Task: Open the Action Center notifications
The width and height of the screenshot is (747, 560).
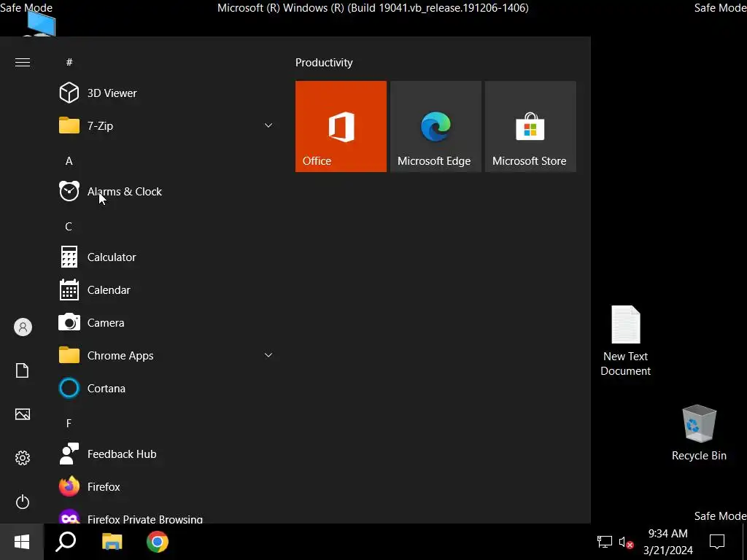Action: pyautogui.click(x=717, y=542)
